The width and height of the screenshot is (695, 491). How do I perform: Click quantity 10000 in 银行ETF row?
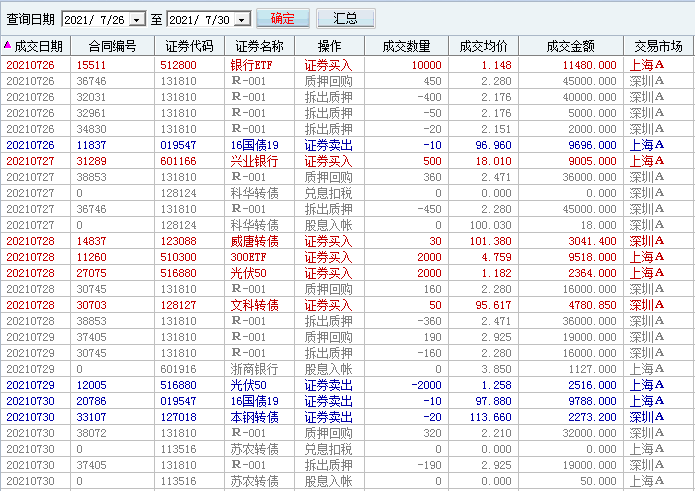tap(426, 65)
